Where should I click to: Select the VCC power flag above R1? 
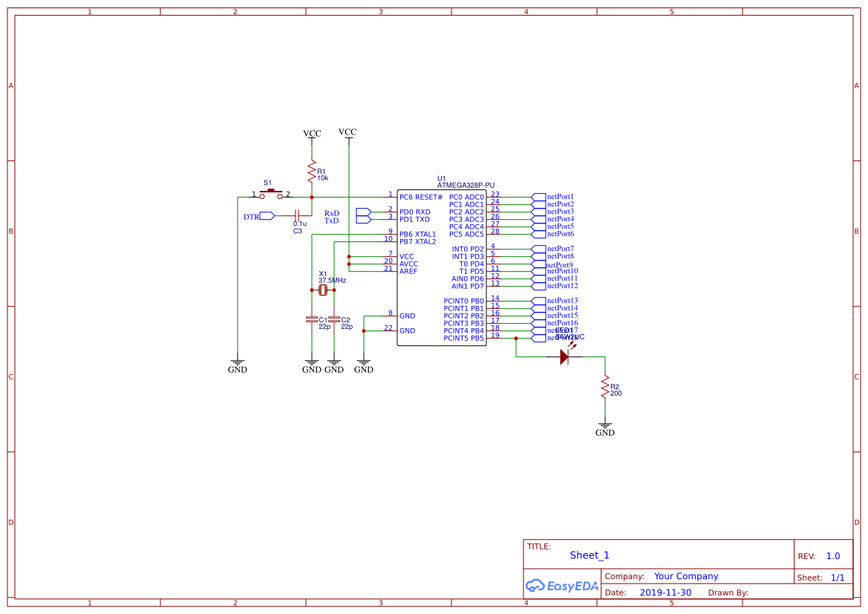coord(310,134)
